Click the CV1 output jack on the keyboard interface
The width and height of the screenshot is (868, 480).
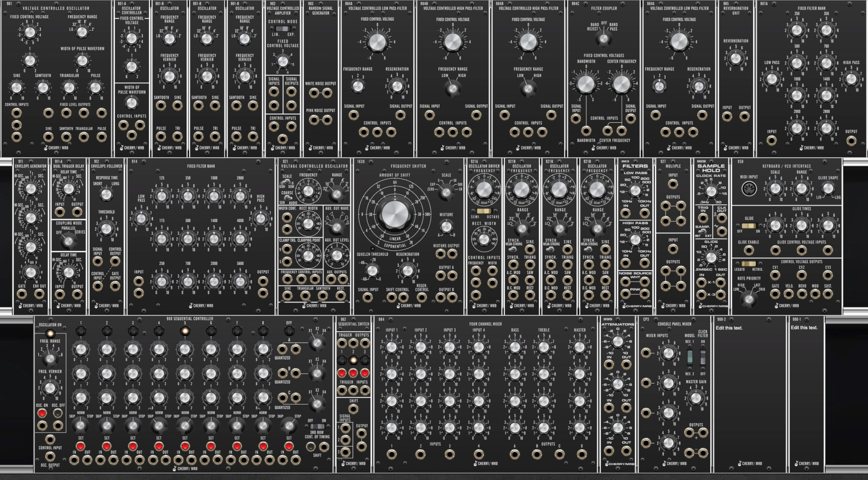[x=775, y=275]
